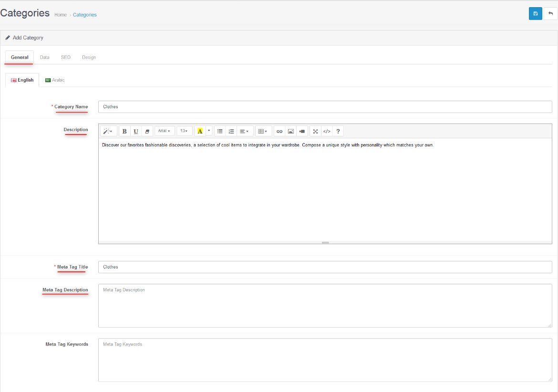The height and width of the screenshot is (392, 558).
Task: Toggle bold formatting in the editor
Action: [x=124, y=131]
